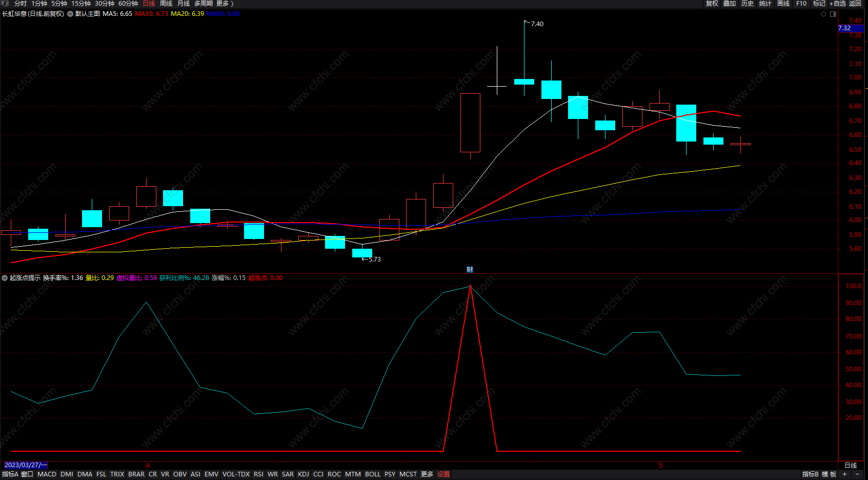The height and width of the screenshot is (480, 868).
Task: Select the 15分钟 period tab
Action: point(81,4)
